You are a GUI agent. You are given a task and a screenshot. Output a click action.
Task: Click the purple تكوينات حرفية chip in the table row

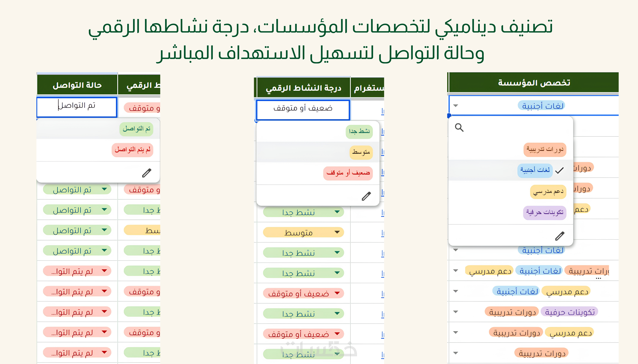(569, 312)
